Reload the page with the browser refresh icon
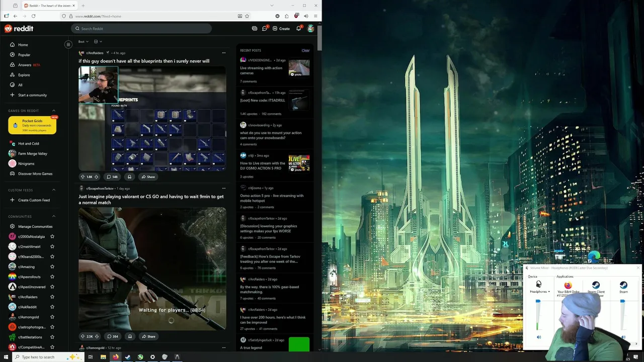Screen dimensions: 644x362 (x=33, y=16)
